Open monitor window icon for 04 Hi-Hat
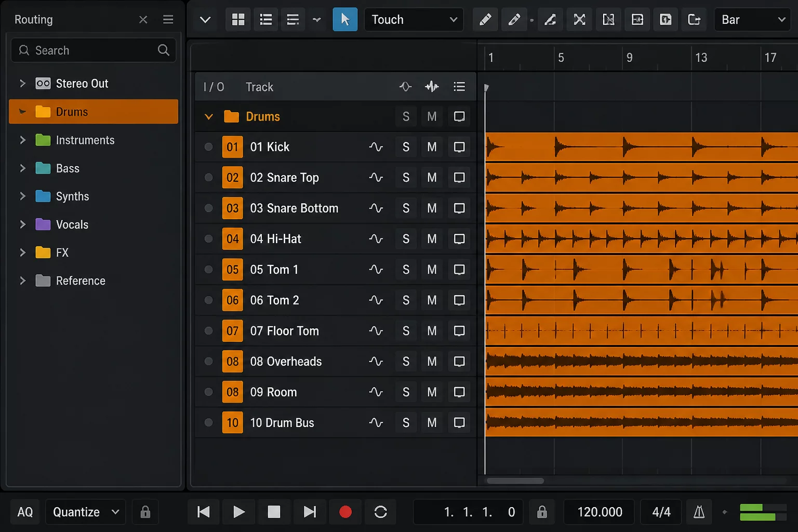This screenshot has width=798, height=532. (459, 239)
